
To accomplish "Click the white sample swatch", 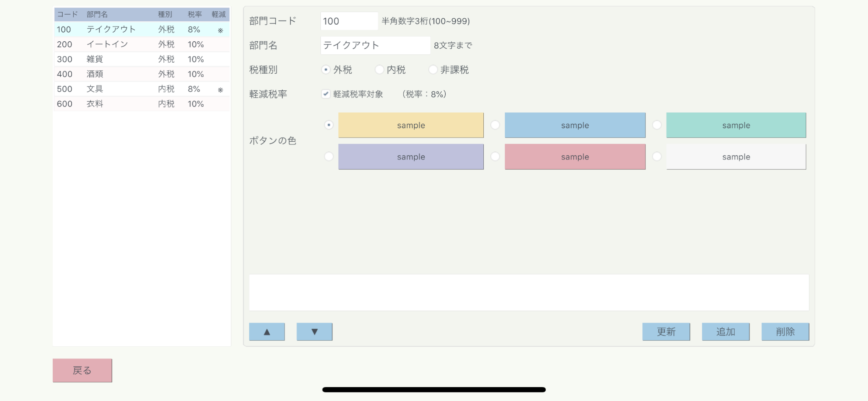I will 736,157.
